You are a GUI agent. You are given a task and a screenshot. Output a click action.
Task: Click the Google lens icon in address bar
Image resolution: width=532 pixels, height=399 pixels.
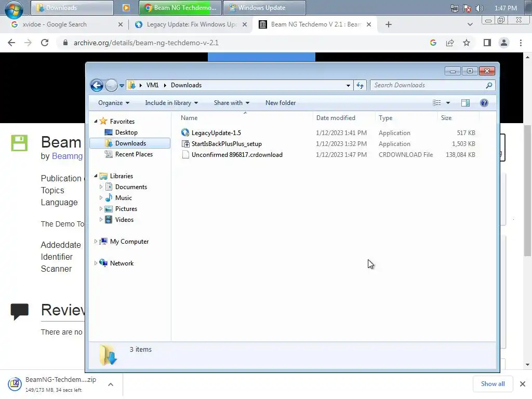433,43
